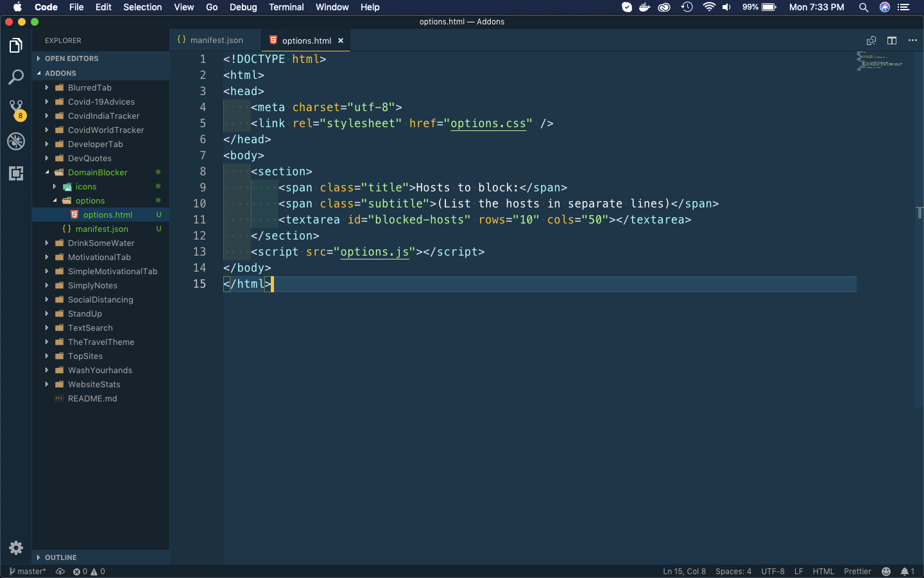Open the More Actions ellipsis menu

coord(912,40)
